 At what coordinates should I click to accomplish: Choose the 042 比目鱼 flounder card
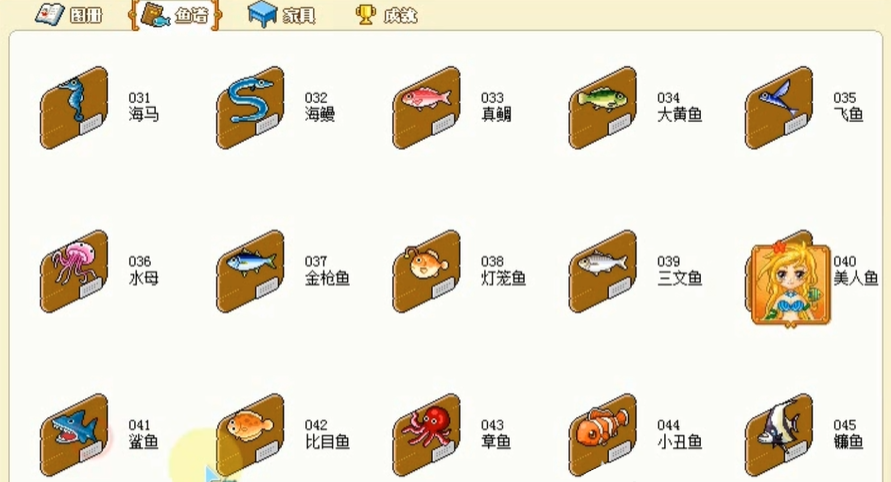click(x=250, y=435)
